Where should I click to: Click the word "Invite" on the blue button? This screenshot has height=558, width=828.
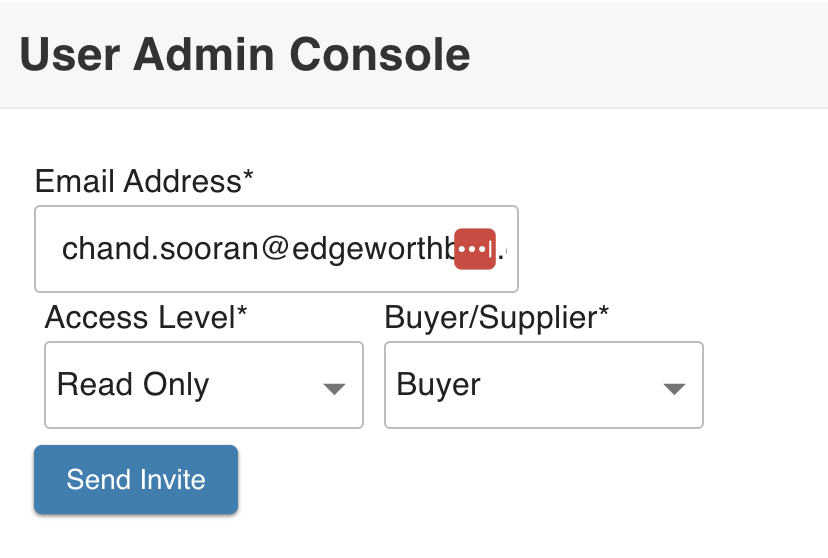172,479
